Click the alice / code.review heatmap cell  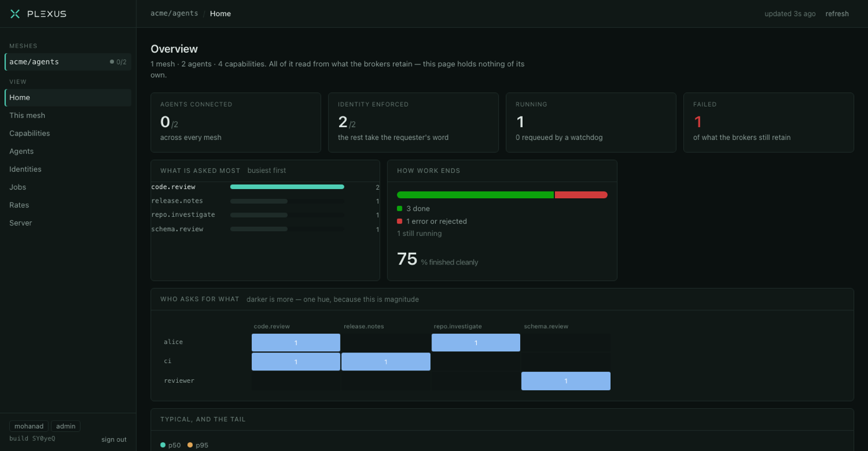tap(296, 343)
